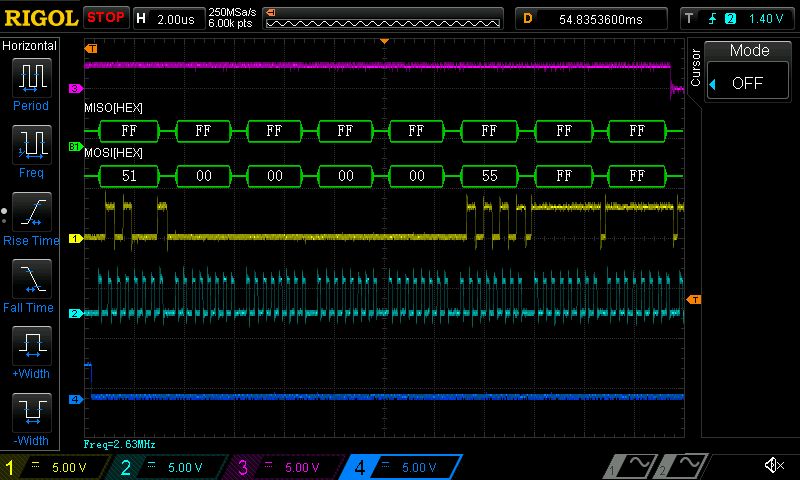Click the STOP run status indicator

click(106, 18)
